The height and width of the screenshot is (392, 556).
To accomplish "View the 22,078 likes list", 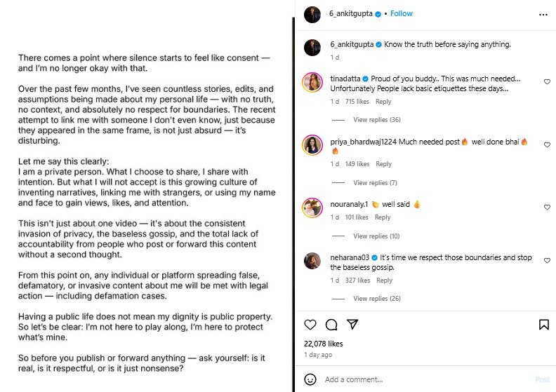I will [x=323, y=344].
